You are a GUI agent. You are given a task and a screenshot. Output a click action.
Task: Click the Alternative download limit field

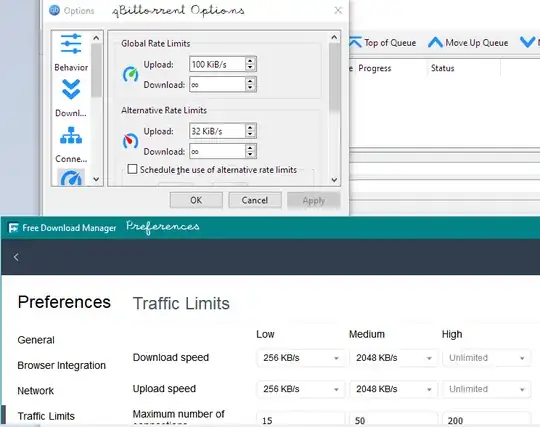tap(217, 151)
